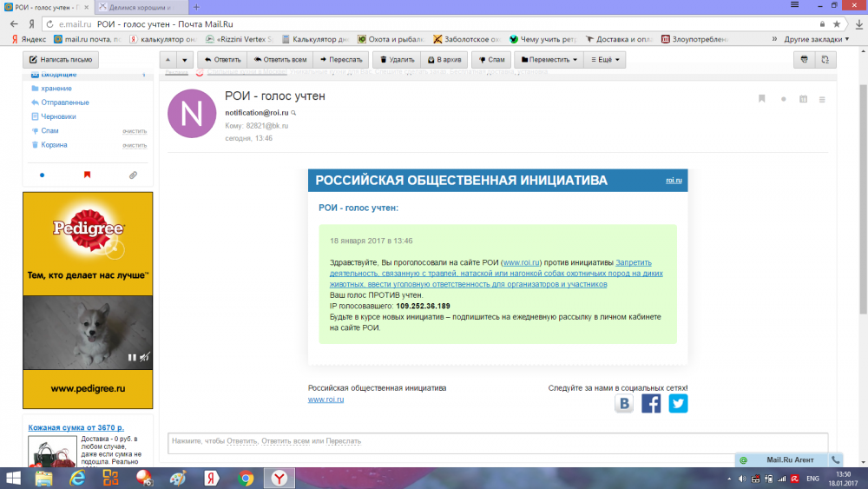
Task: Open the Отправленные folder
Action: coord(64,102)
